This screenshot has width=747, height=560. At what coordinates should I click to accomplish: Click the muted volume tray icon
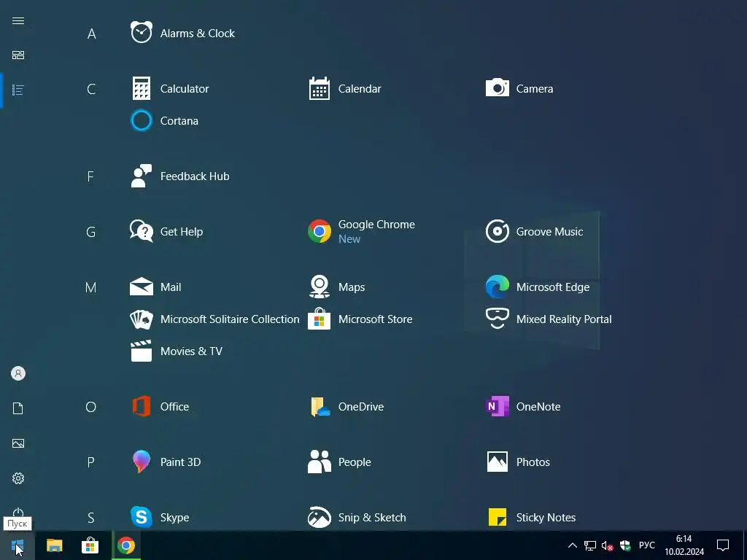click(608, 545)
